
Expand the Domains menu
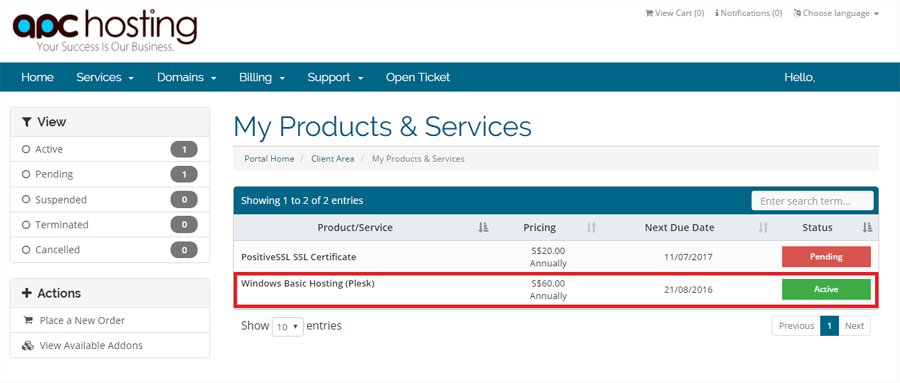click(x=187, y=77)
